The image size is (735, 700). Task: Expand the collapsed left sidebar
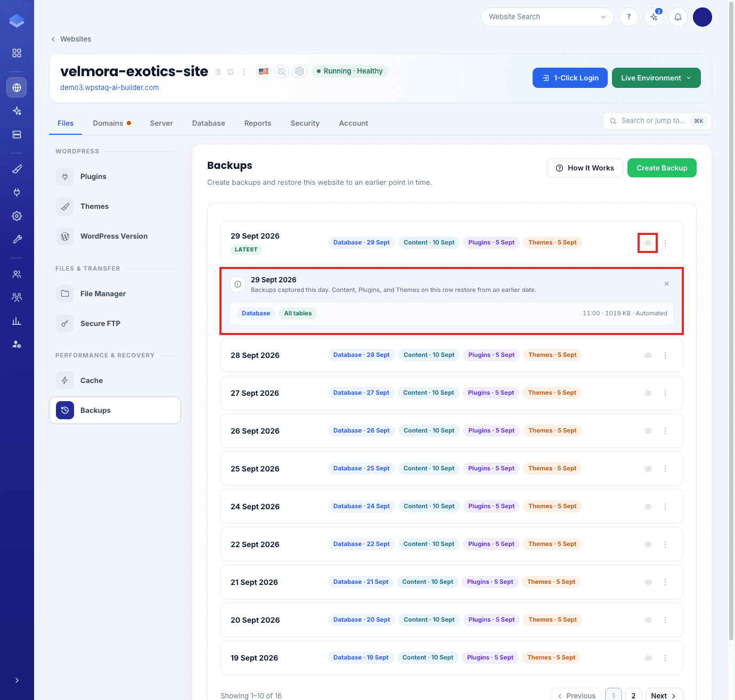pyautogui.click(x=17, y=680)
